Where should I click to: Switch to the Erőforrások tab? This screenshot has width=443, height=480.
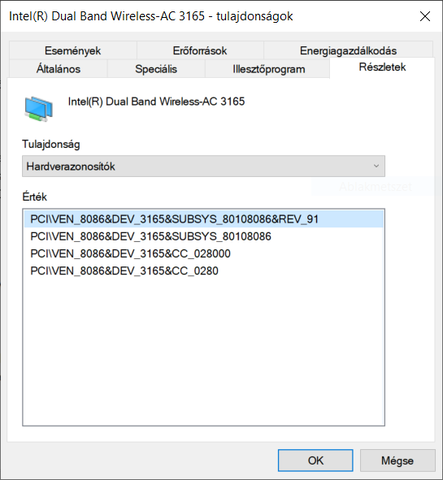[200, 51]
